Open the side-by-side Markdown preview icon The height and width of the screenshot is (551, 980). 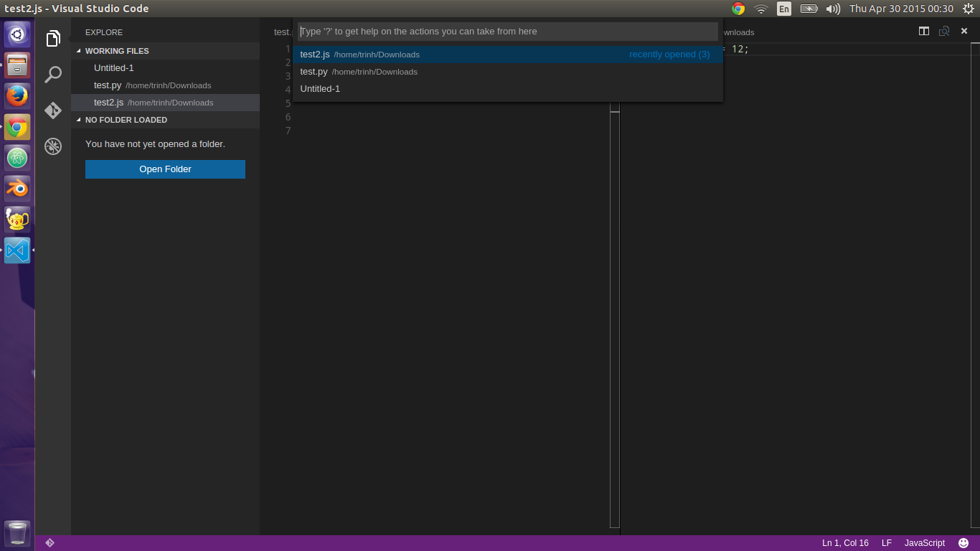click(x=943, y=31)
